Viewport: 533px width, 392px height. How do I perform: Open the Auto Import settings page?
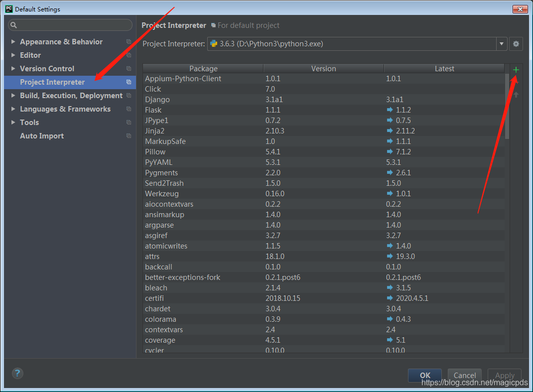point(42,136)
